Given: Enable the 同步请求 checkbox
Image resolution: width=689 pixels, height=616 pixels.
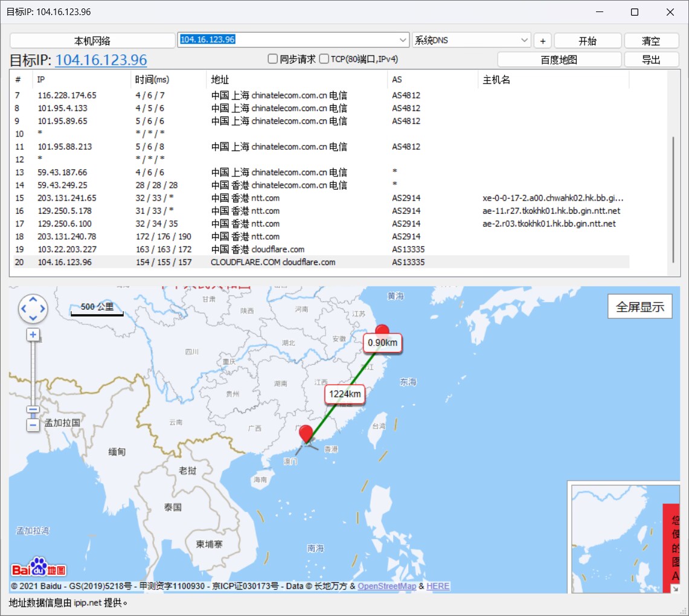Looking at the screenshot, I should 273,59.
